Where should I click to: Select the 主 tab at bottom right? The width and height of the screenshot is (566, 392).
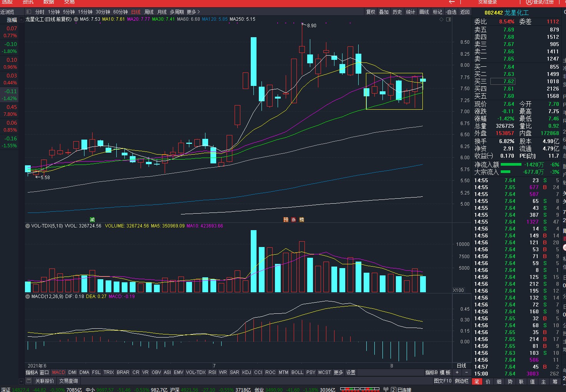[544, 381]
